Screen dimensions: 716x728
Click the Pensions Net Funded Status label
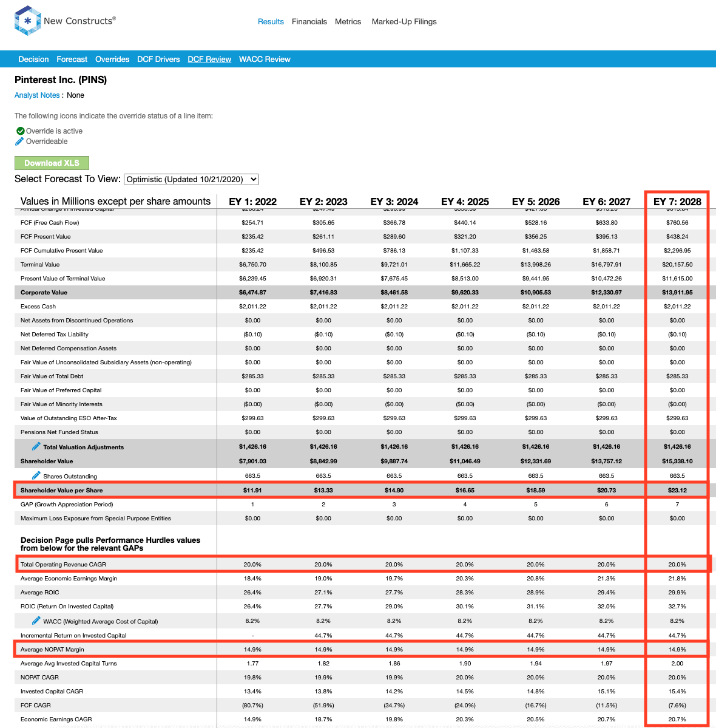point(59,432)
